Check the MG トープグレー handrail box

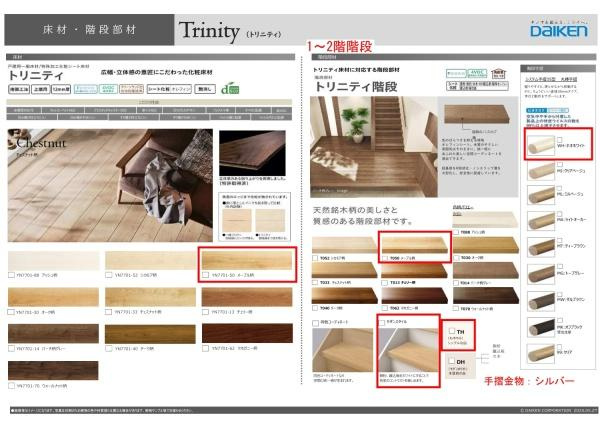pyautogui.click(x=559, y=267)
